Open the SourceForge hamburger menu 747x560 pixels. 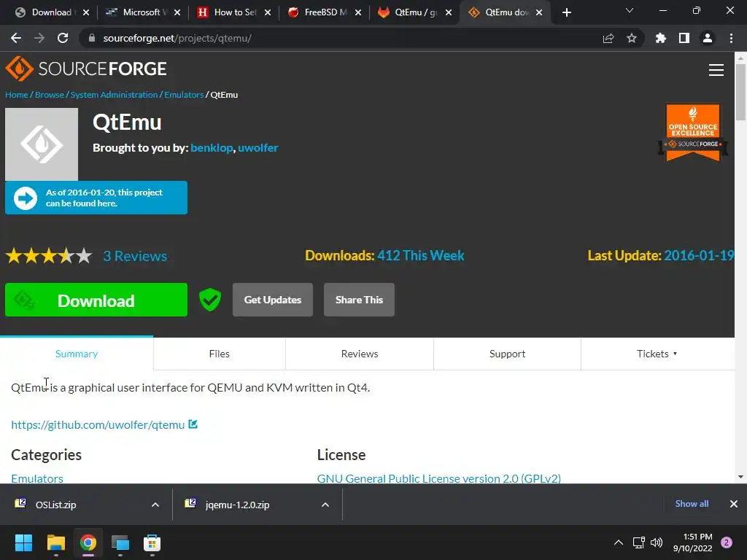click(x=716, y=70)
